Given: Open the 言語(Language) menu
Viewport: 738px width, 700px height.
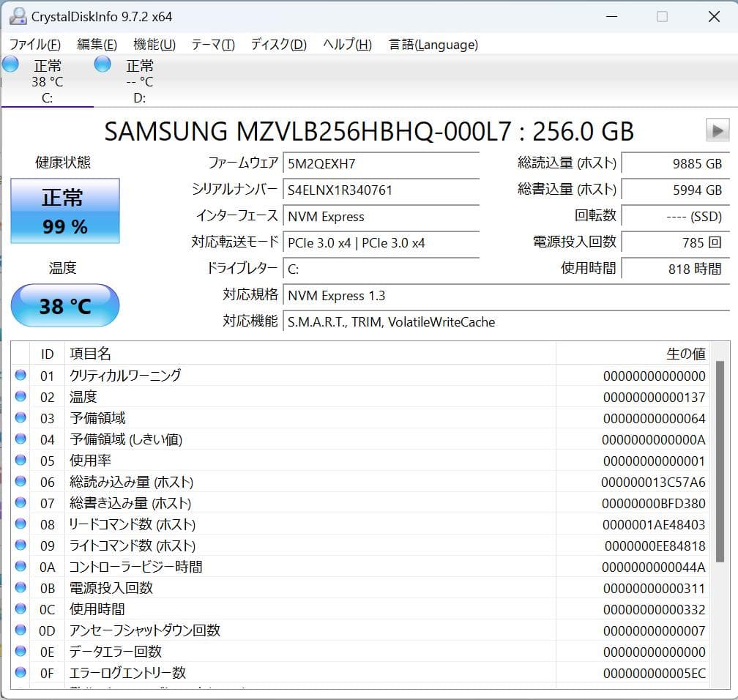Looking at the screenshot, I should click(x=432, y=44).
